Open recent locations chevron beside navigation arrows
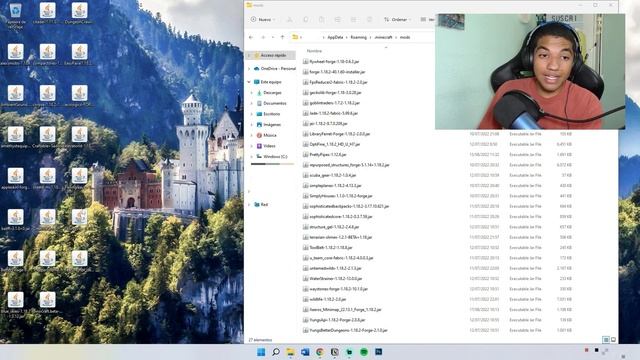The height and width of the screenshot is (360, 640). (x=273, y=37)
